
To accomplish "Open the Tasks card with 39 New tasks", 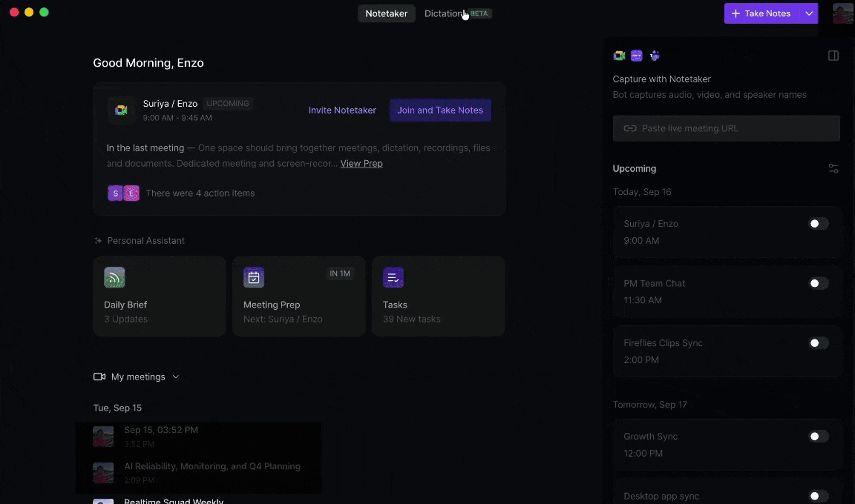I will pos(438,296).
